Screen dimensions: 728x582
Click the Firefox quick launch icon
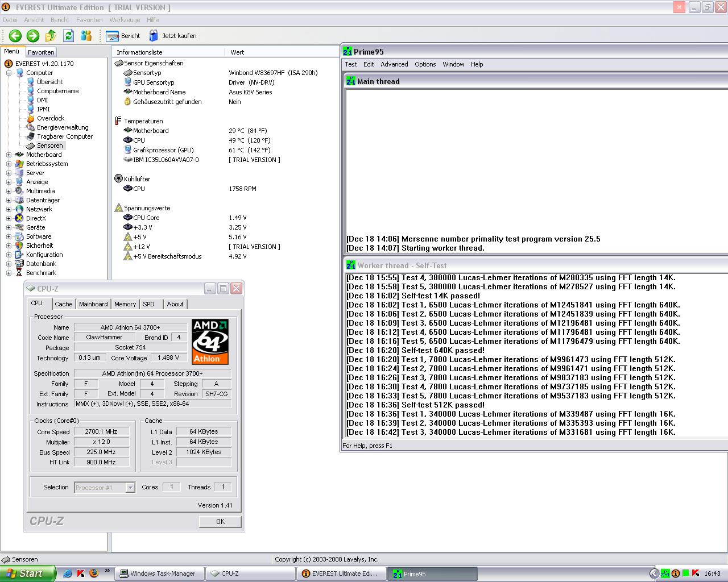(x=94, y=573)
